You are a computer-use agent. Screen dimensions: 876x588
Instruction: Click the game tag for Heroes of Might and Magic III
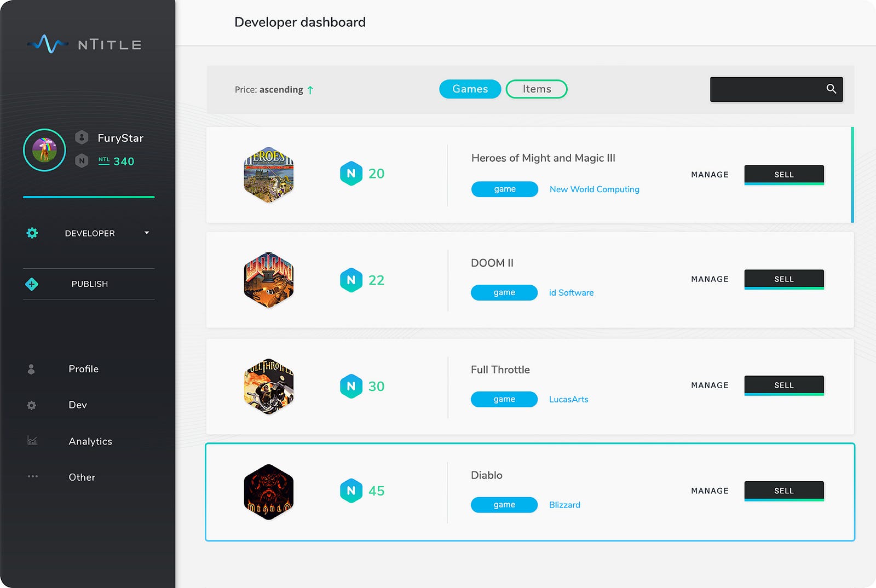[x=505, y=189]
